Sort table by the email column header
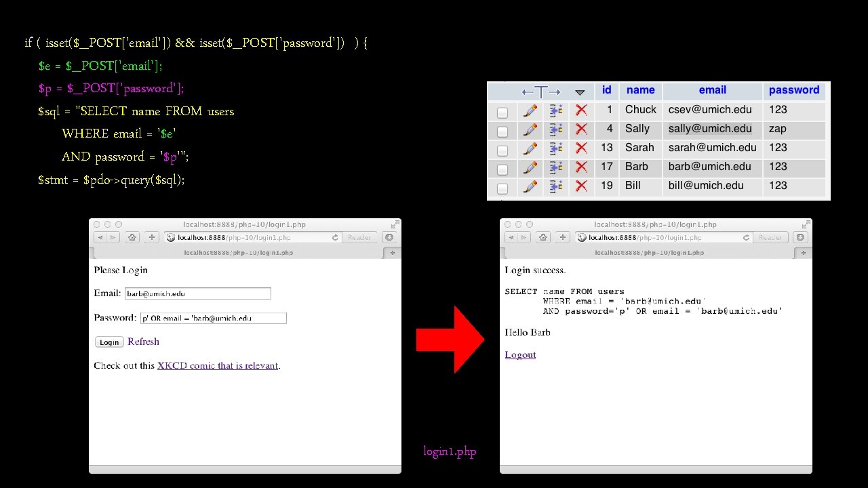Image resolution: width=868 pixels, height=488 pixels. click(x=712, y=90)
